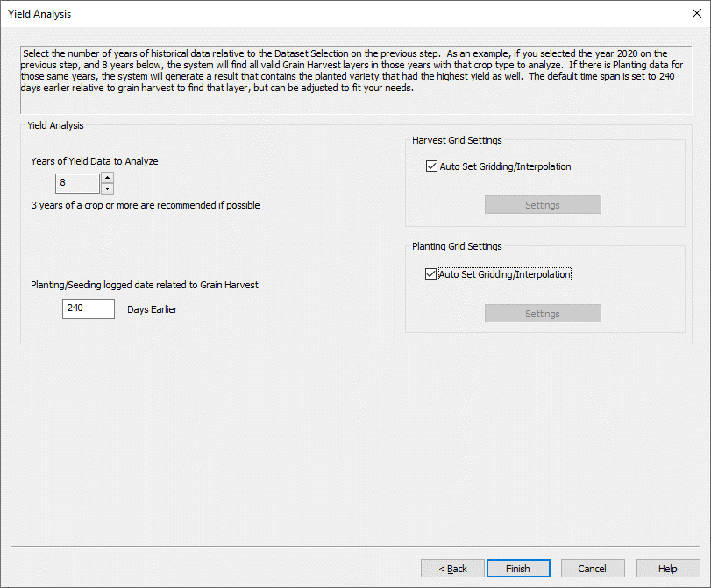711x588 pixels.
Task: Click the Days Earlier field showing 240
Action: [89, 308]
